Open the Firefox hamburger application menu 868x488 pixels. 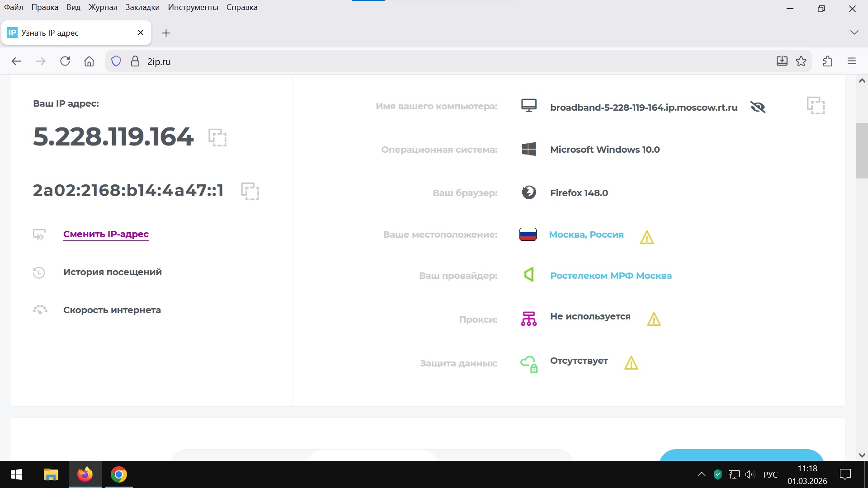[x=852, y=61]
